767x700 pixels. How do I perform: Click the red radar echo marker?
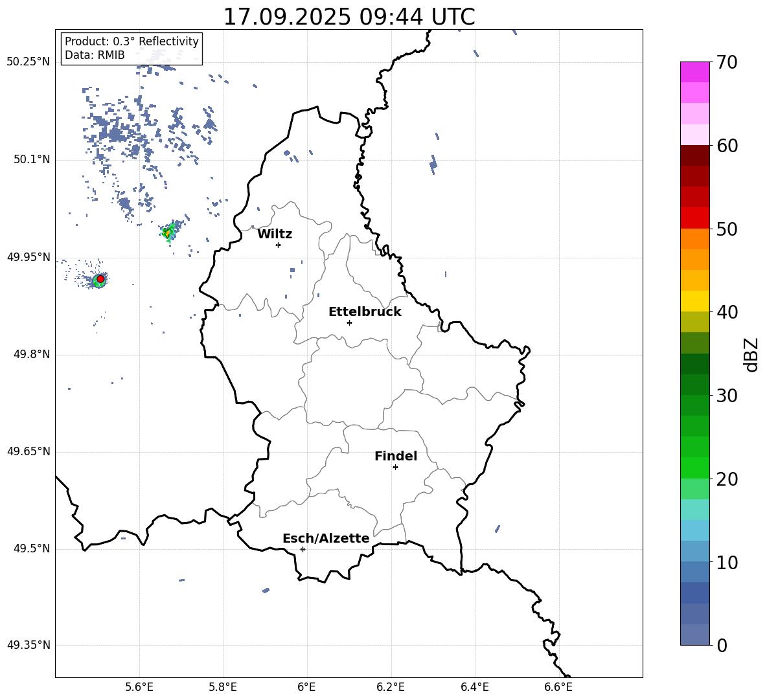click(x=100, y=278)
